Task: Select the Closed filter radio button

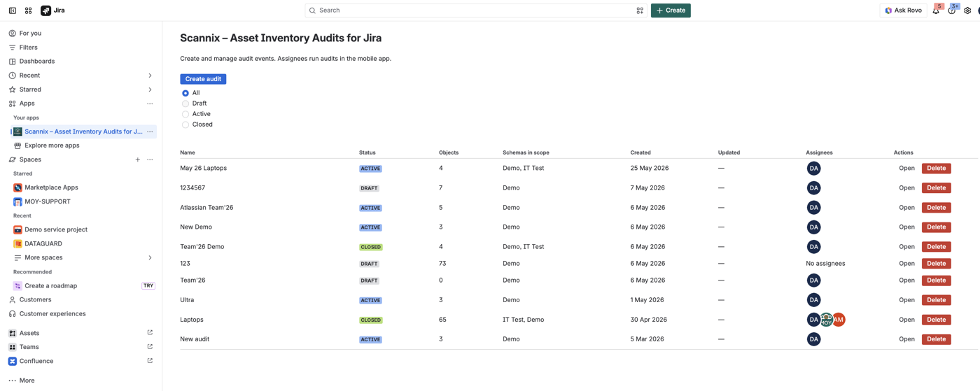Action: 185,125
